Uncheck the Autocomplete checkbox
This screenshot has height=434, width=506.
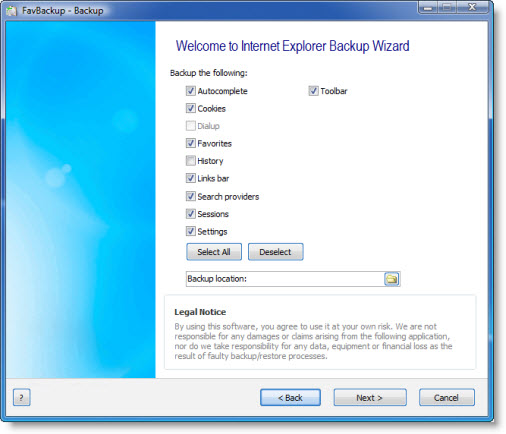190,91
